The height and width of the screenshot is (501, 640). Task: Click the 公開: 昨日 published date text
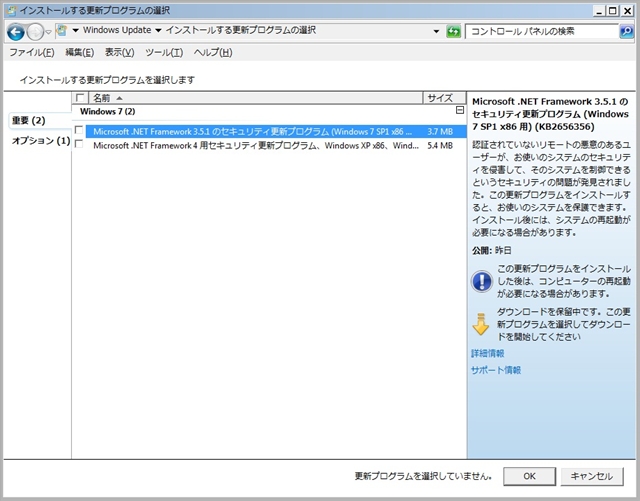492,250
